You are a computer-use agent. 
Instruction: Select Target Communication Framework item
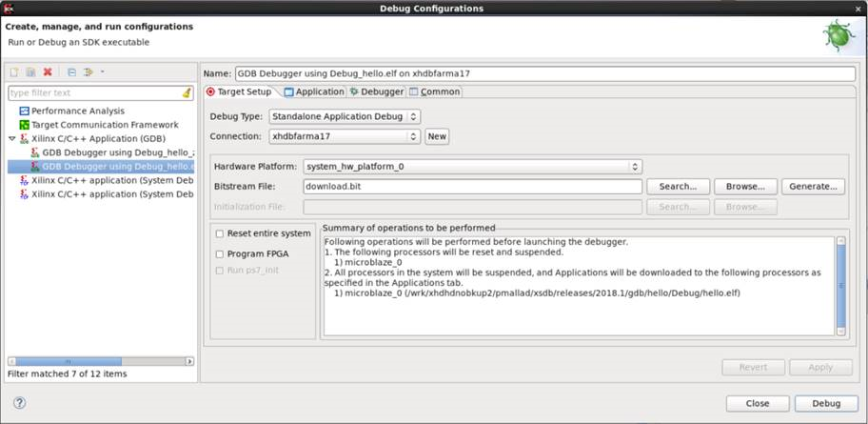coord(105,125)
